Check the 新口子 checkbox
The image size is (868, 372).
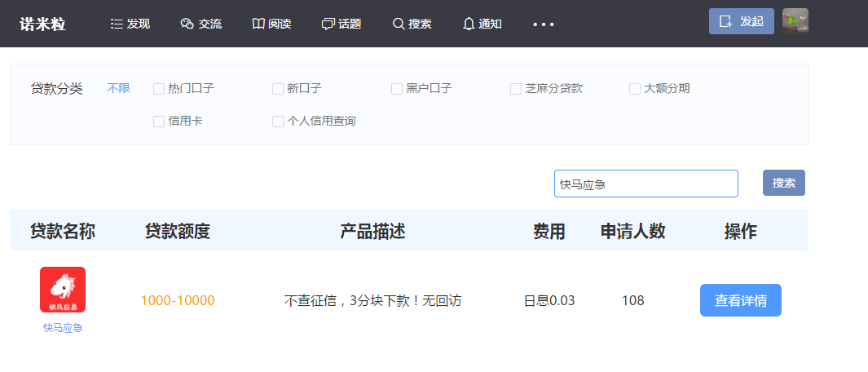(278, 89)
